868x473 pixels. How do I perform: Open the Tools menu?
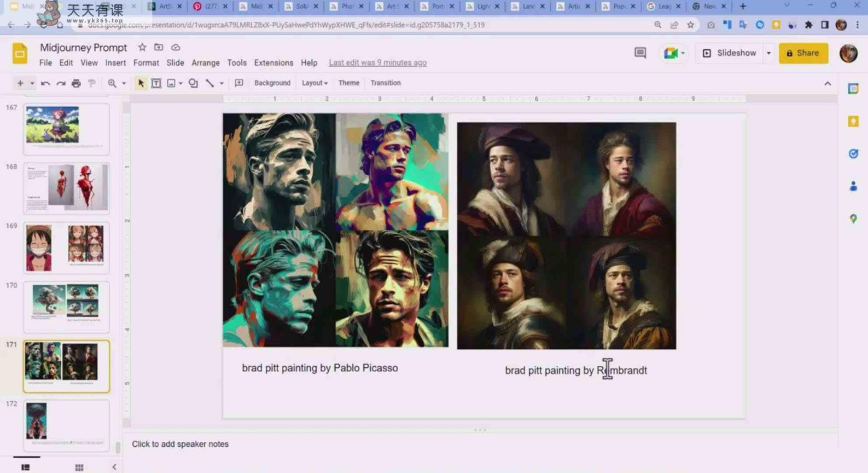(237, 63)
